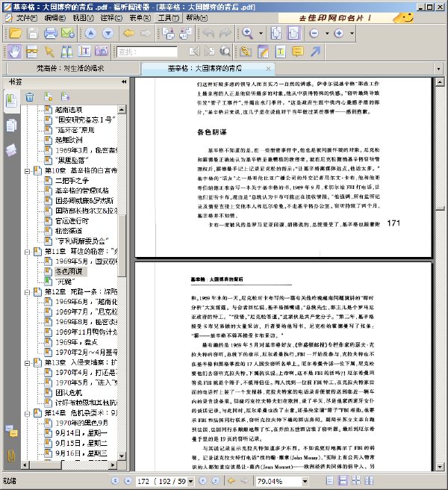Click bookmark panel vertical scrollbar thumb
The height and width of the screenshot is (490, 448).
pyautogui.click(x=122, y=246)
